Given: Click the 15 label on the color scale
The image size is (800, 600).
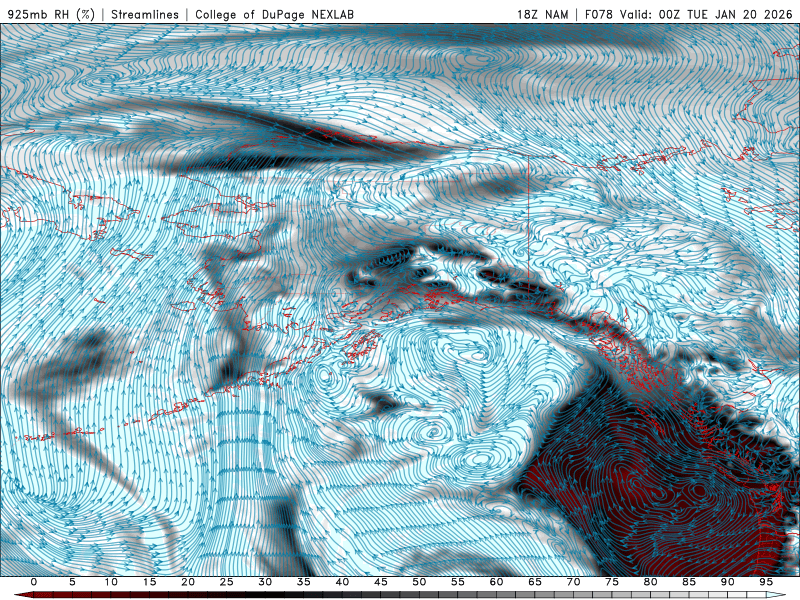Looking at the screenshot, I should [x=149, y=582].
